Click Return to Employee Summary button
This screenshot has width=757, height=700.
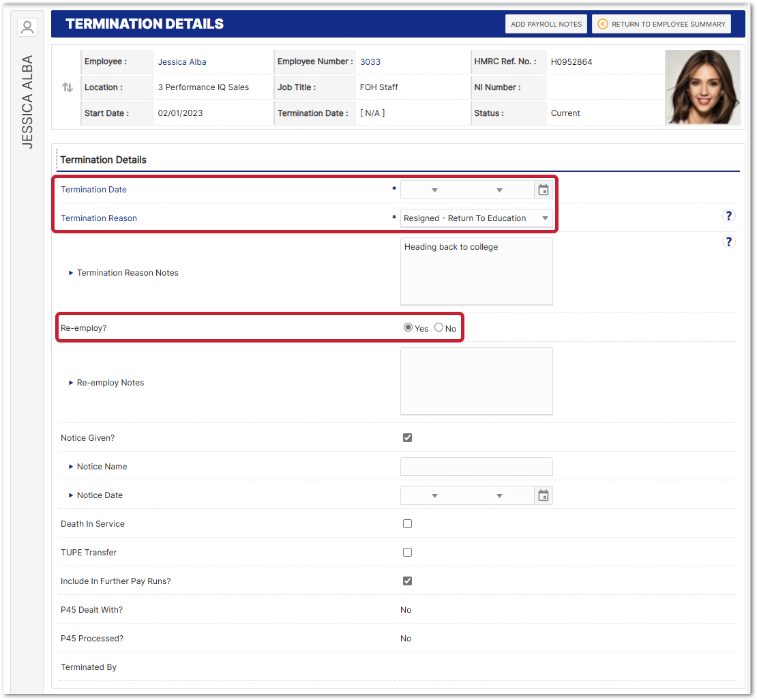point(661,24)
